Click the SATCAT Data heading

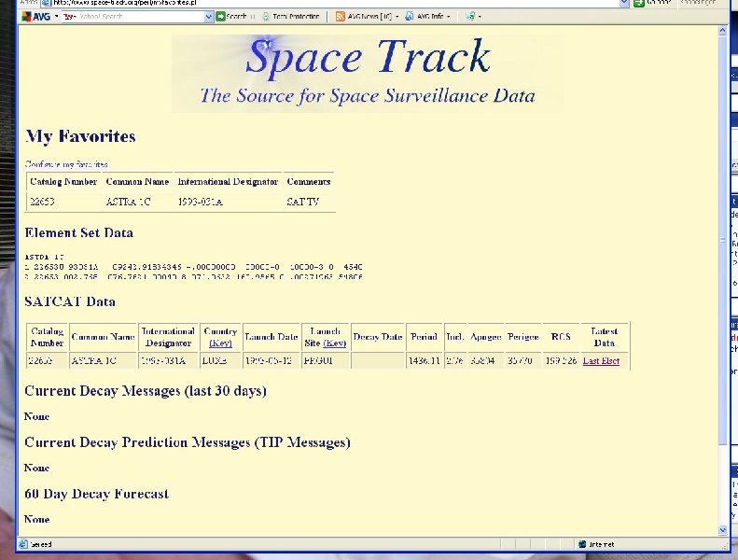(70, 301)
